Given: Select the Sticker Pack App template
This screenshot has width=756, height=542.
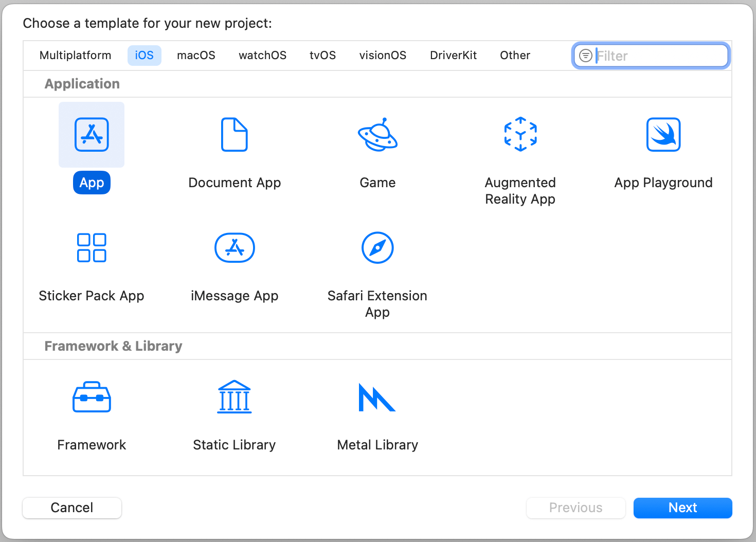Looking at the screenshot, I should click(92, 248).
